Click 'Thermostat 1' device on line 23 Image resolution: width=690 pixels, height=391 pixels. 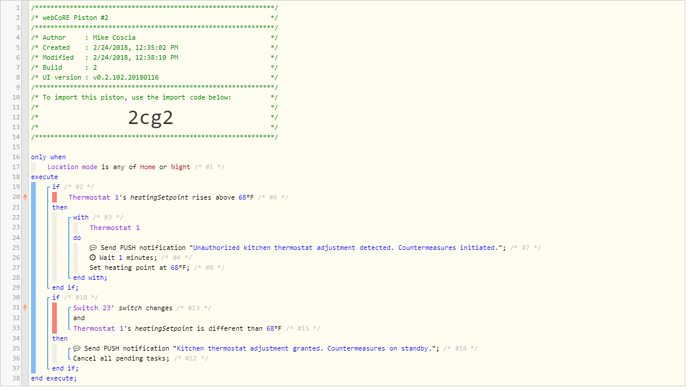point(114,228)
